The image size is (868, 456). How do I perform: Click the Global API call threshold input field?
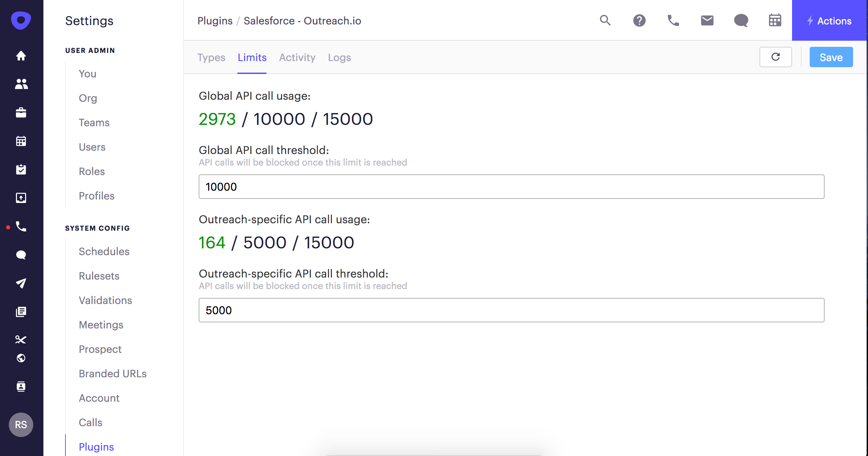[512, 187]
